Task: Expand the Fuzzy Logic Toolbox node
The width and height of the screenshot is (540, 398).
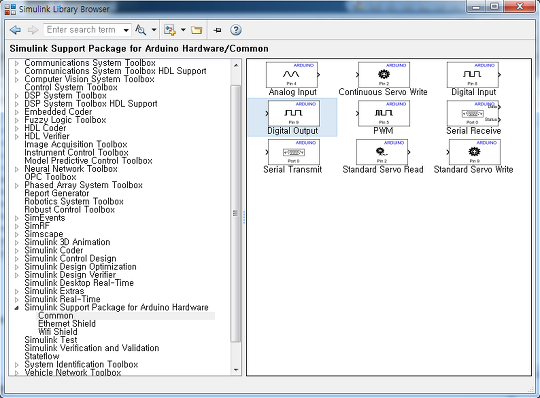Action: coord(17,121)
